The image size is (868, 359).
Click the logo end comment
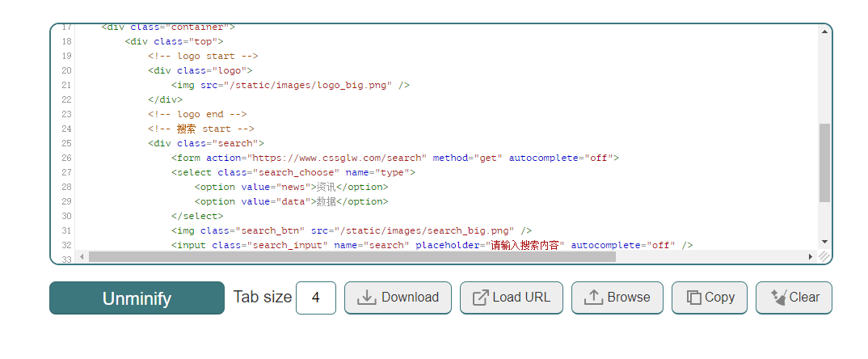coord(197,114)
